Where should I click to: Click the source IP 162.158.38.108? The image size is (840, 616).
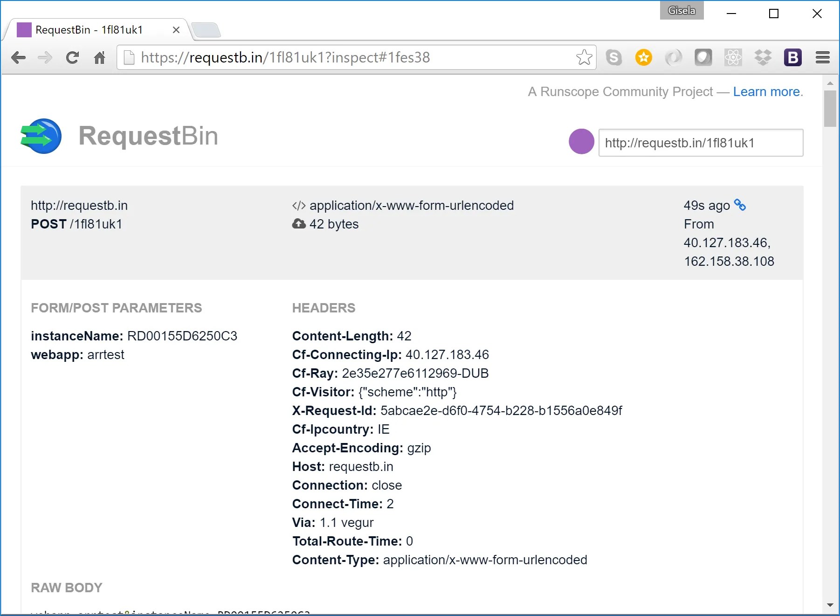pos(729,262)
